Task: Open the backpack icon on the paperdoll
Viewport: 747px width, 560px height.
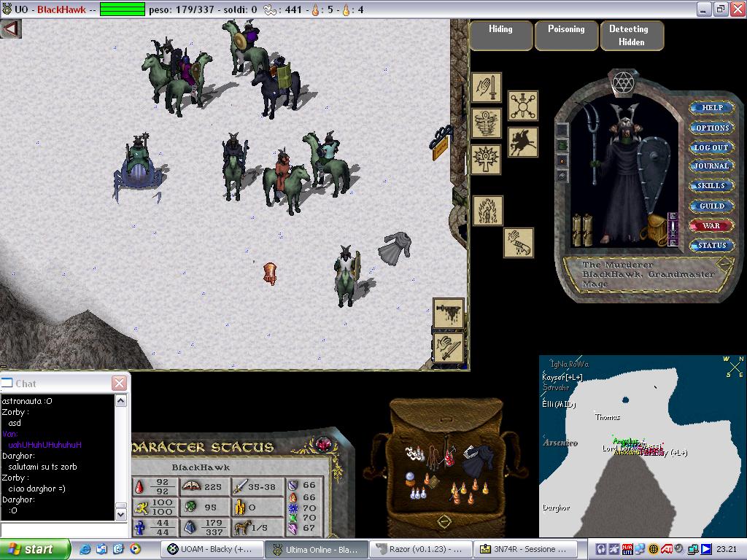Action: (x=655, y=230)
